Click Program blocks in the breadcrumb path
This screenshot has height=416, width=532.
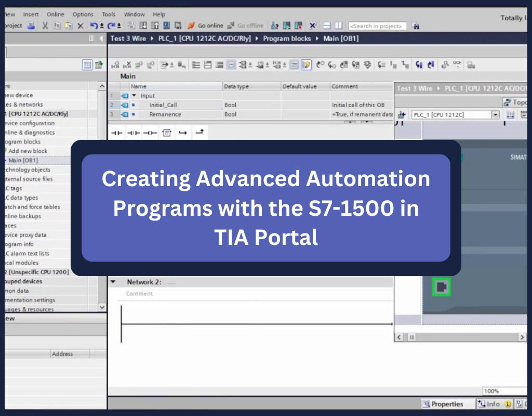click(287, 38)
